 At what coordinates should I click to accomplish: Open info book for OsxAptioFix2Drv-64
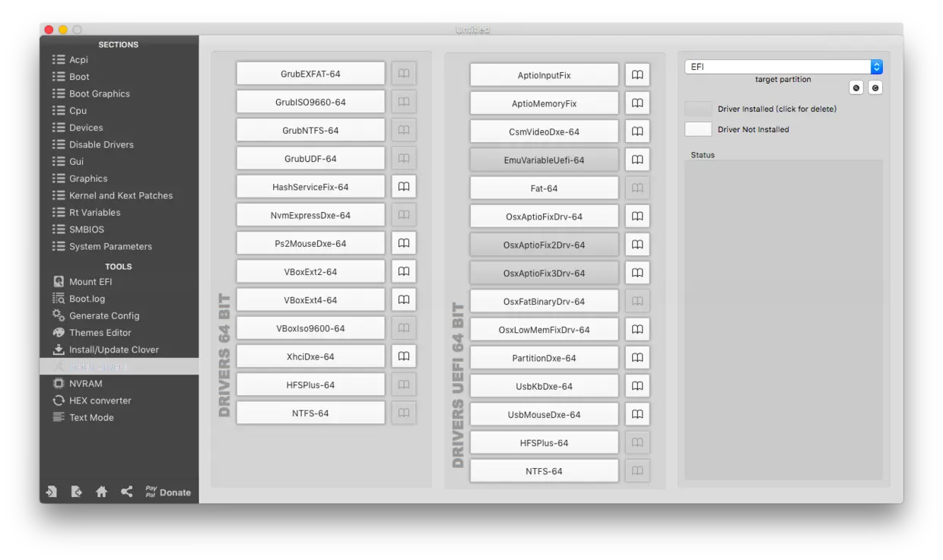[x=637, y=245]
